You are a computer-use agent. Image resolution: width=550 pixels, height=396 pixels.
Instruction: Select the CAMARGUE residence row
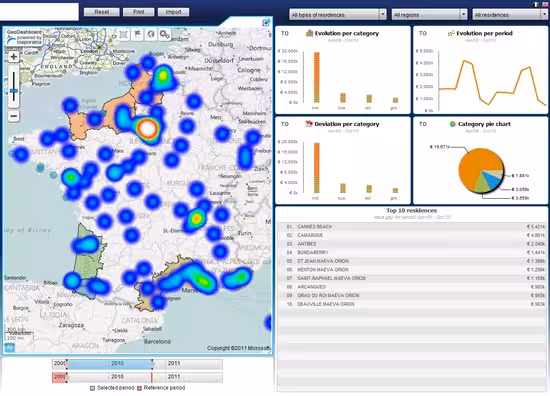tap(412, 235)
